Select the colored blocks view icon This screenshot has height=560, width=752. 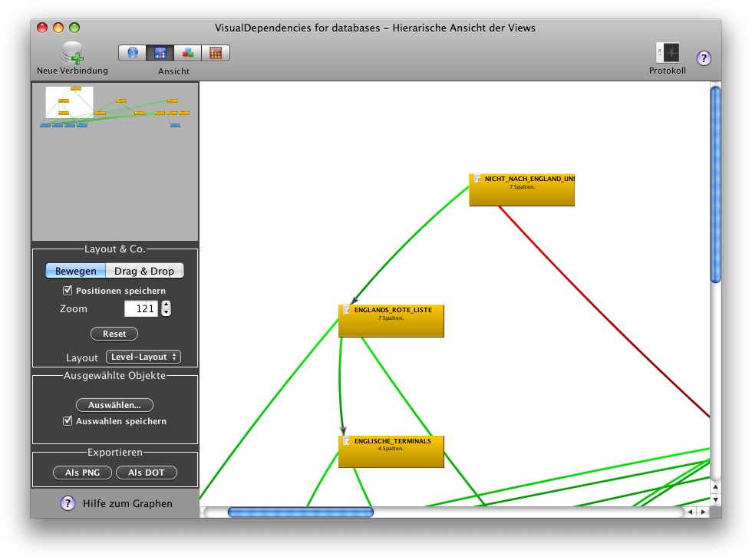point(188,53)
